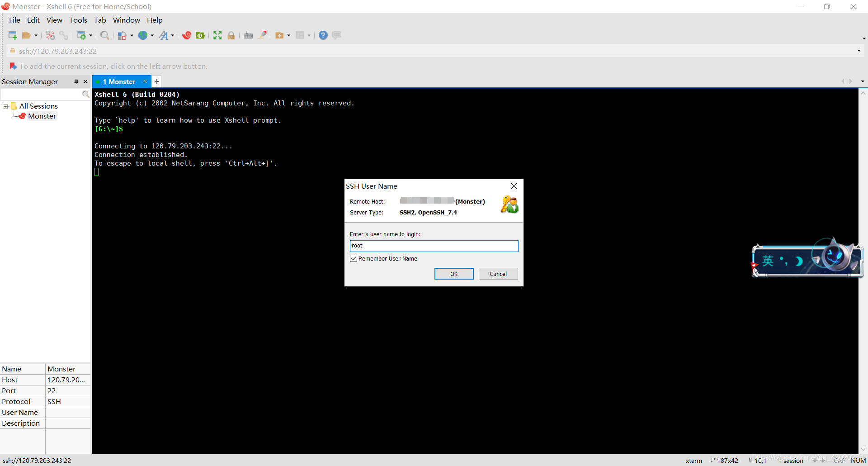868x466 pixels.
Task: Click the Disconnect toolbar icon
Action: click(x=50, y=35)
